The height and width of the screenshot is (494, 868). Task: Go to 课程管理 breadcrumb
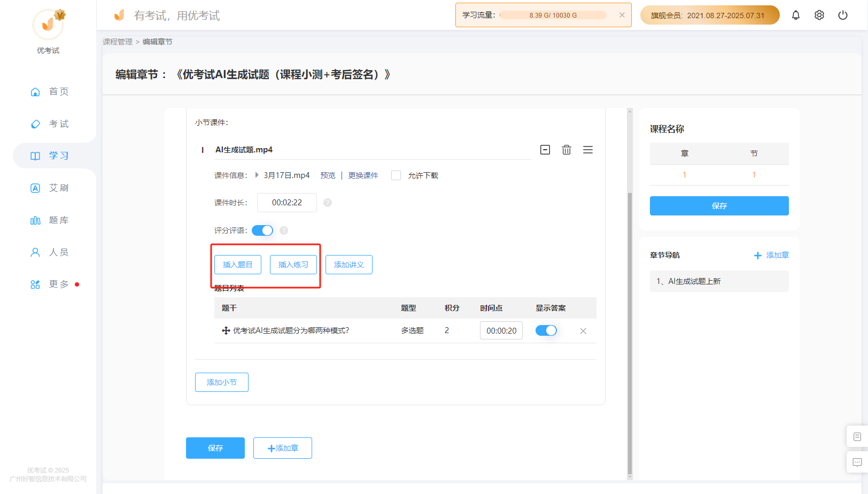click(x=118, y=42)
